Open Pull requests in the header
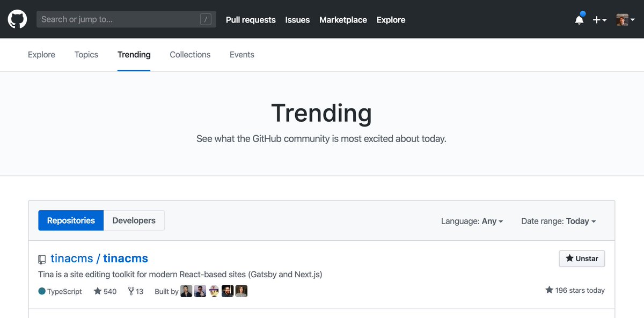 251,20
